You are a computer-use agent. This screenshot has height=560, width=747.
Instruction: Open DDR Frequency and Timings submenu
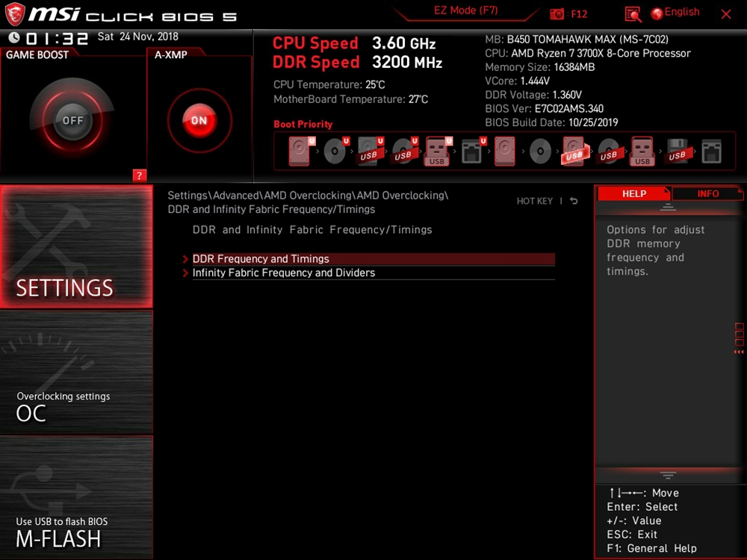pos(373,258)
